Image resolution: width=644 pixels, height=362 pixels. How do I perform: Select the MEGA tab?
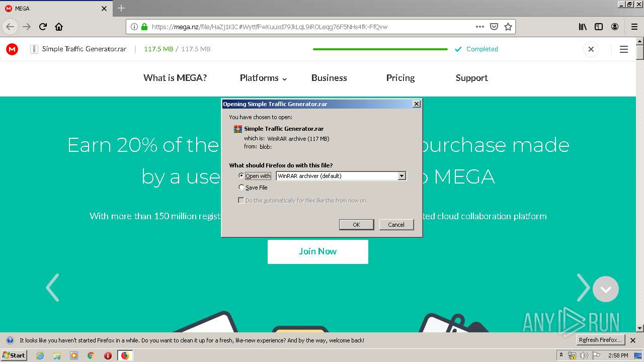[55, 9]
